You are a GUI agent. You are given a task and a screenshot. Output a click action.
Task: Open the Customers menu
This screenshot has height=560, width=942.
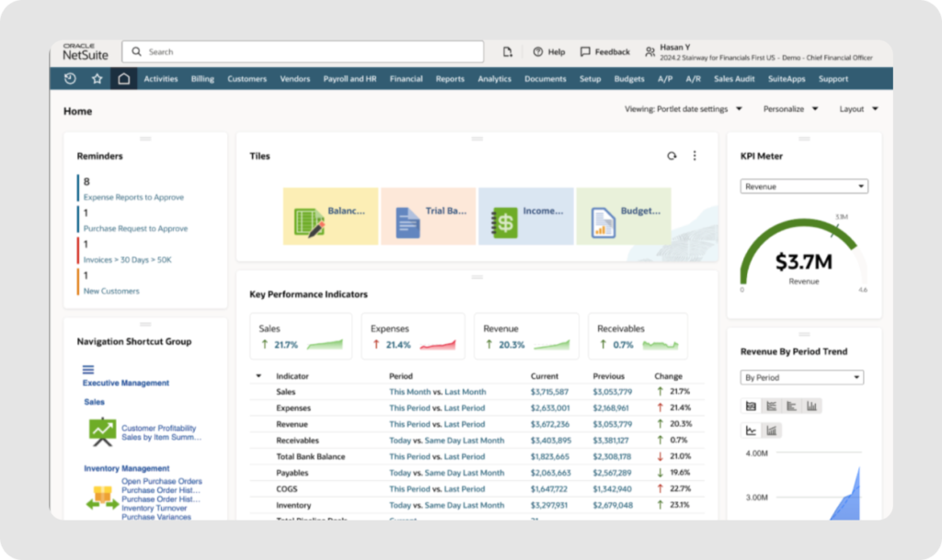(x=247, y=79)
